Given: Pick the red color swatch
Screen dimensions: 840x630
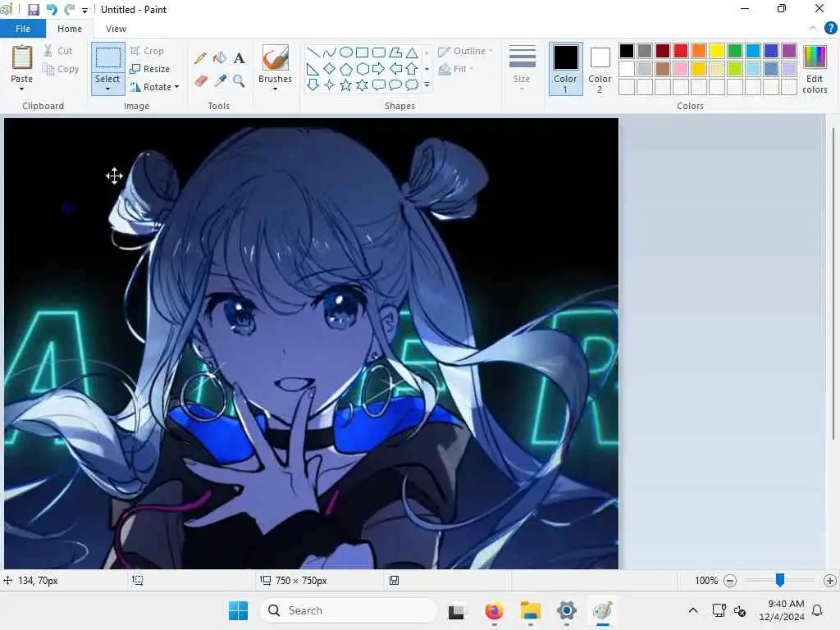Looking at the screenshot, I should pos(681,51).
